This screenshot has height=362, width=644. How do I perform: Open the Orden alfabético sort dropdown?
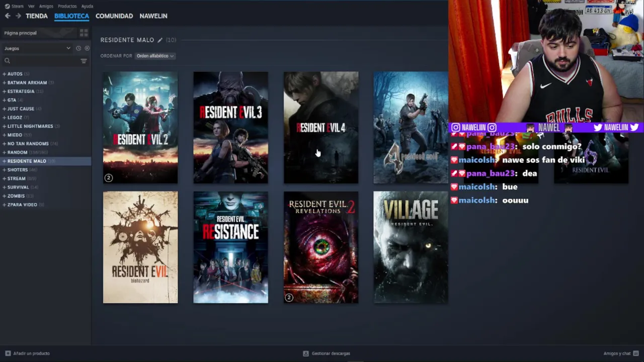[x=155, y=56]
